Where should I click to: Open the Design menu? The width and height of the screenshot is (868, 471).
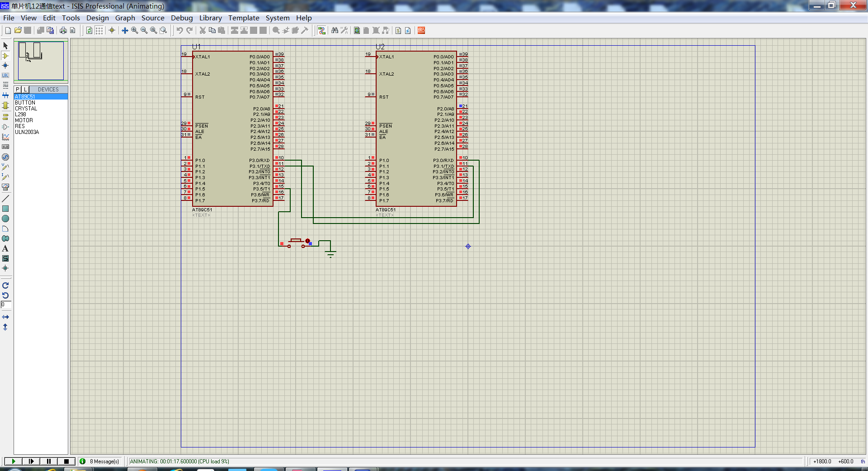98,18
